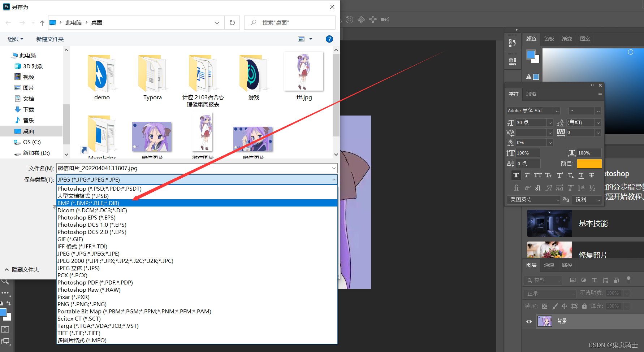Filter layers by type layer icon
This screenshot has height=352, width=644.
(595, 280)
